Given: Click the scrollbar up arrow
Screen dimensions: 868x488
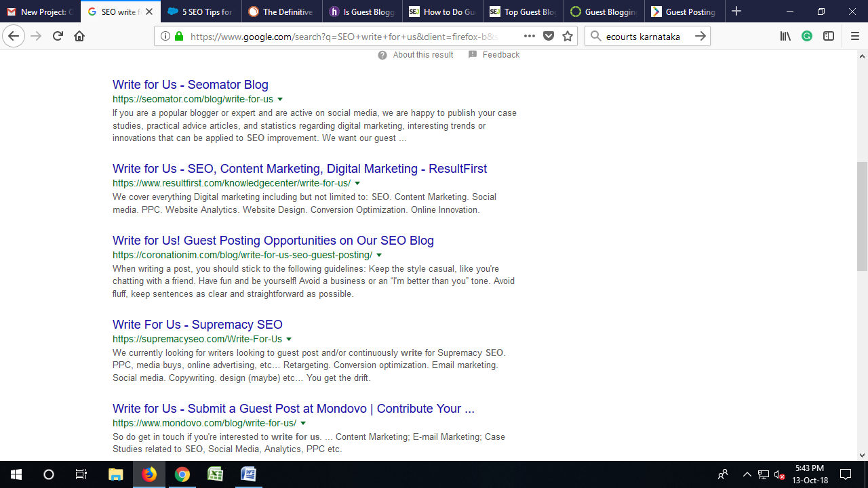Looking at the screenshot, I should pos(862,55).
